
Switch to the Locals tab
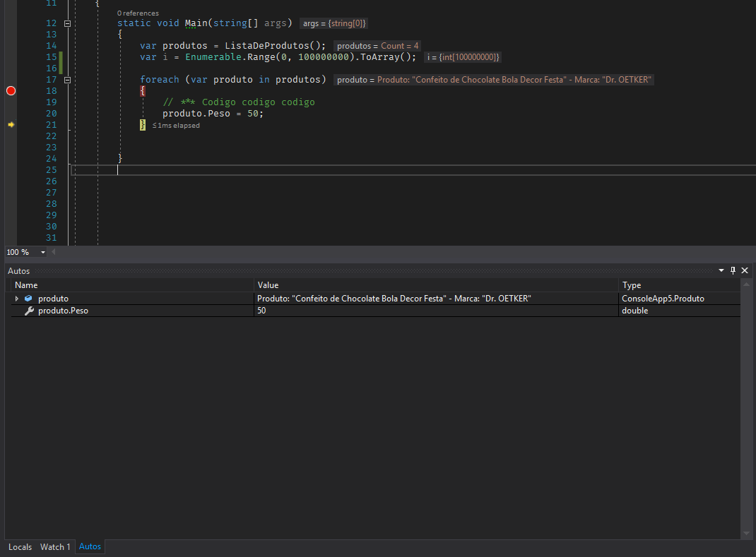[20, 547]
